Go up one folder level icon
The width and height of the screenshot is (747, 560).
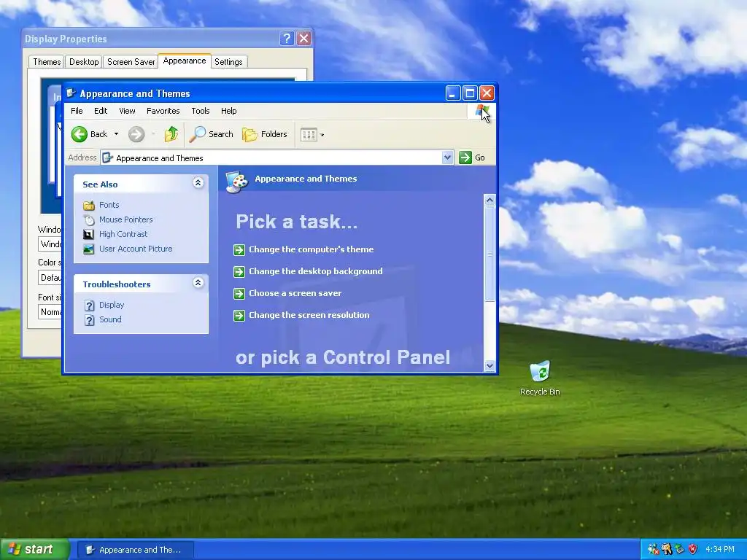click(x=171, y=134)
